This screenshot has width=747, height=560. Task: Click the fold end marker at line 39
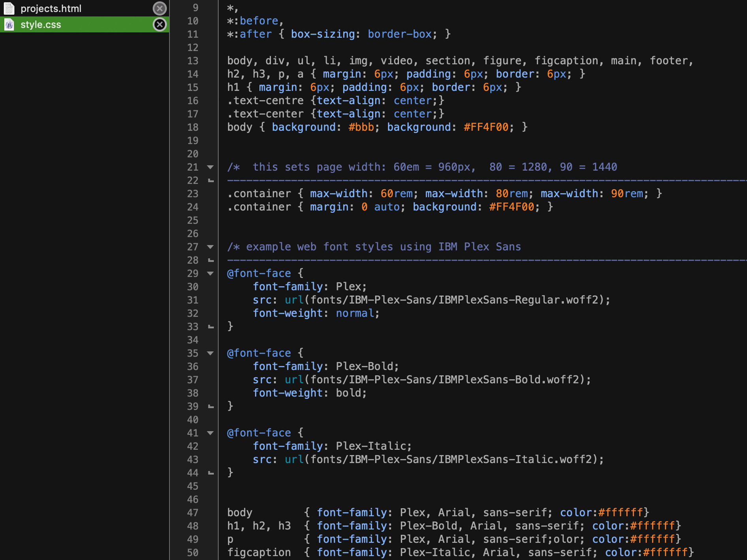click(211, 407)
